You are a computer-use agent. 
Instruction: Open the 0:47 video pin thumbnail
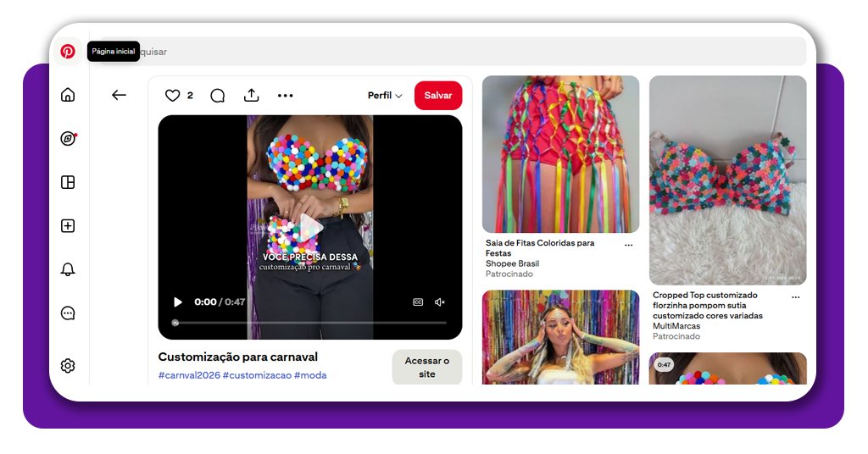[728, 368]
